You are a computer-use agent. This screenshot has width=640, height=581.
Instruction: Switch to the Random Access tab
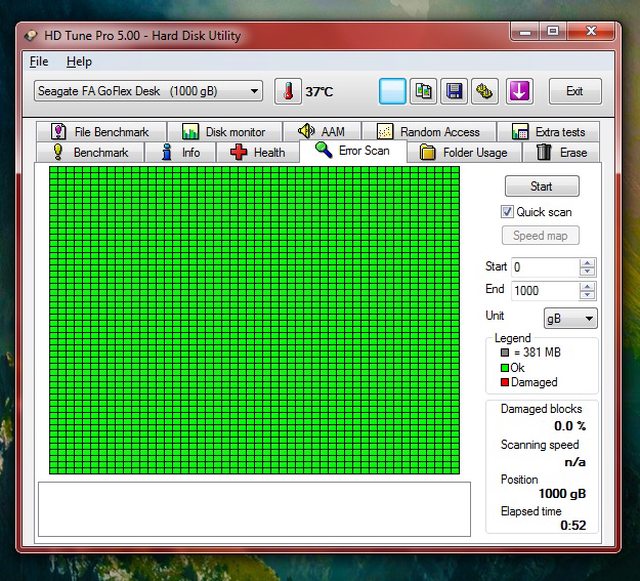(429, 131)
